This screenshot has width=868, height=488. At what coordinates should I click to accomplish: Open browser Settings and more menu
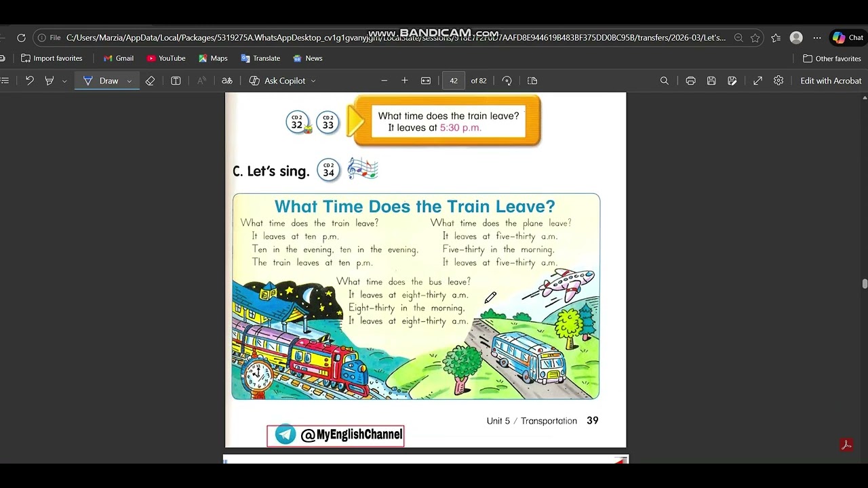coord(817,38)
